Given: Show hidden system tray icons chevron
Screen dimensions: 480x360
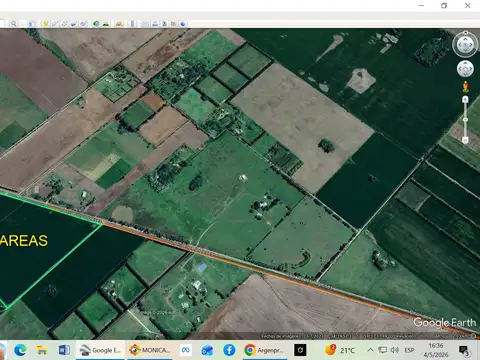Looking at the screenshot, I should [370, 350].
